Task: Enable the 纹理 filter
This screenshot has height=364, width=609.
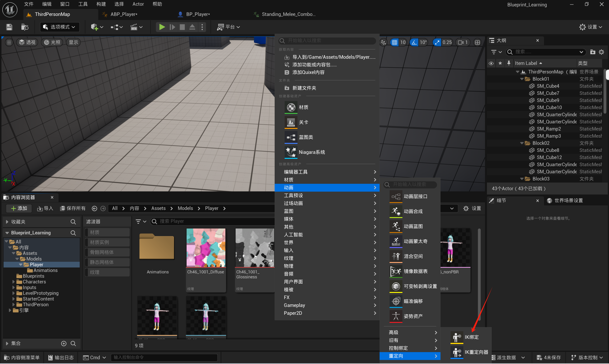Action: [107, 272]
